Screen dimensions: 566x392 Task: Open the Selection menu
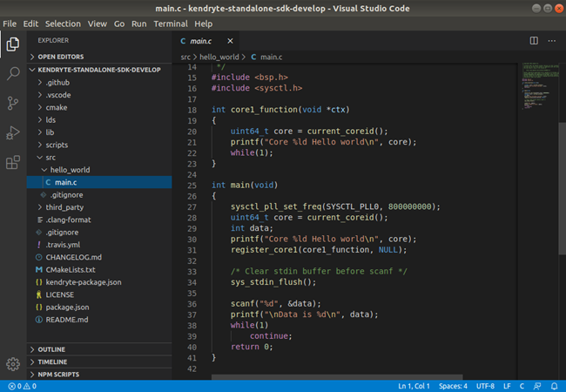pos(63,24)
